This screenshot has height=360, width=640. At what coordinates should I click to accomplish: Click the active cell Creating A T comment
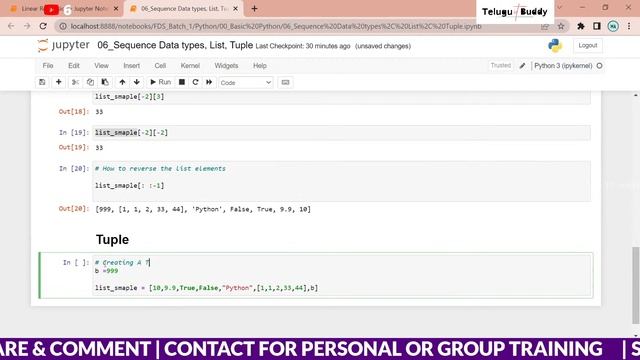tap(122, 262)
